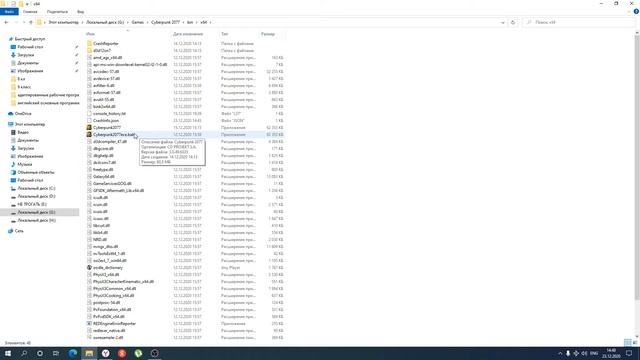Click the bin breadcrumb segment
The height and width of the screenshot is (360, 640).
(190, 22)
